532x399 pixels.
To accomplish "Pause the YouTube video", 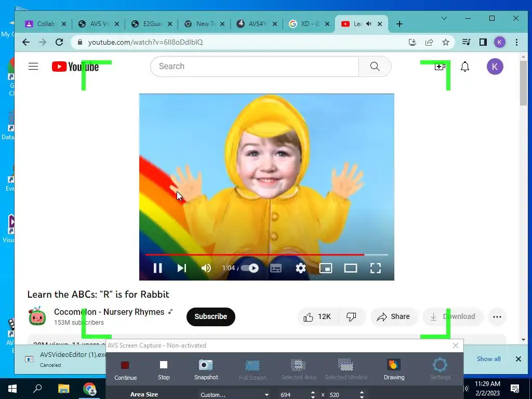I will pyautogui.click(x=157, y=268).
